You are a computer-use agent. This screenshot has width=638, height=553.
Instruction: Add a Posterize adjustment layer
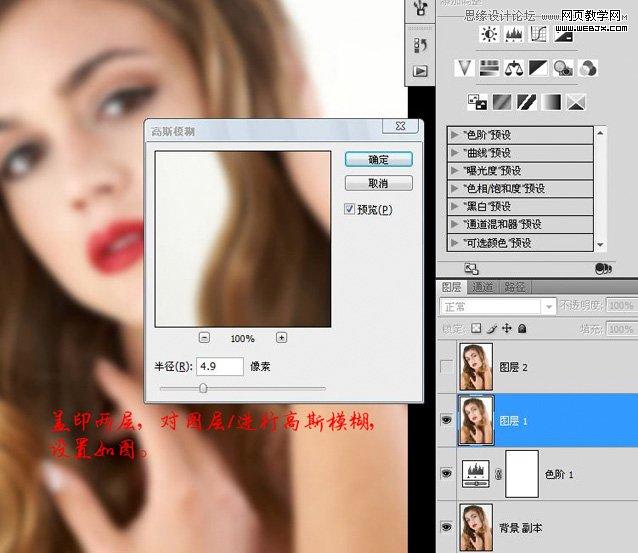click(502, 102)
